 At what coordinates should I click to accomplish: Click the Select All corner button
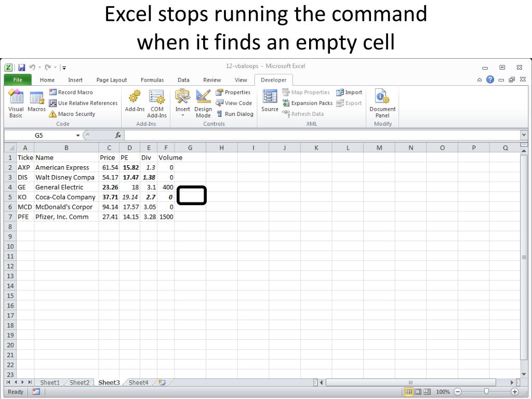pyautogui.click(x=10, y=148)
